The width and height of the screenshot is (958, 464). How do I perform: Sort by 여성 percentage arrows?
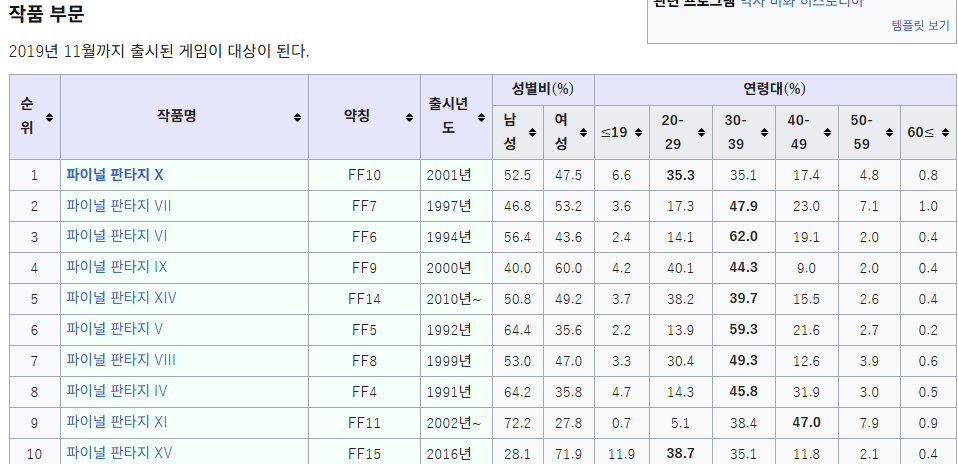pos(583,133)
